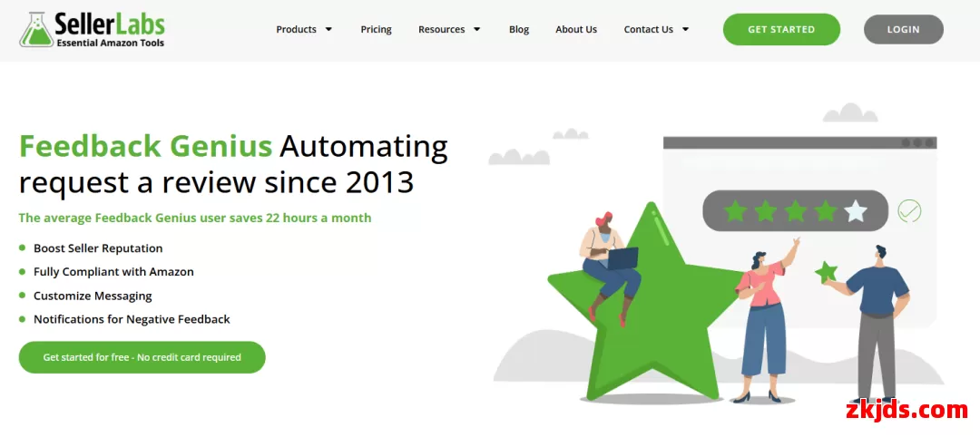Expand the Products dropdown arrow

(328, 30)
